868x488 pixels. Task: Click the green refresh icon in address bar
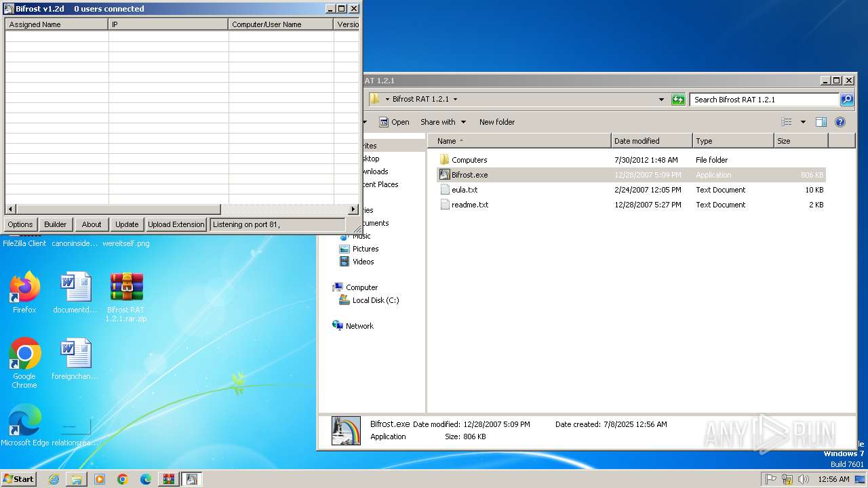pyautogui.click(x=678, y=100)
